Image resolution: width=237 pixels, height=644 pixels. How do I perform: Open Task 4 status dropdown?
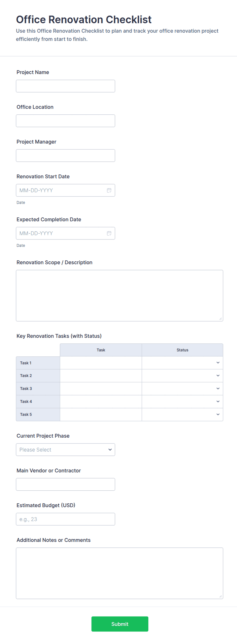(x=182, y=402)
